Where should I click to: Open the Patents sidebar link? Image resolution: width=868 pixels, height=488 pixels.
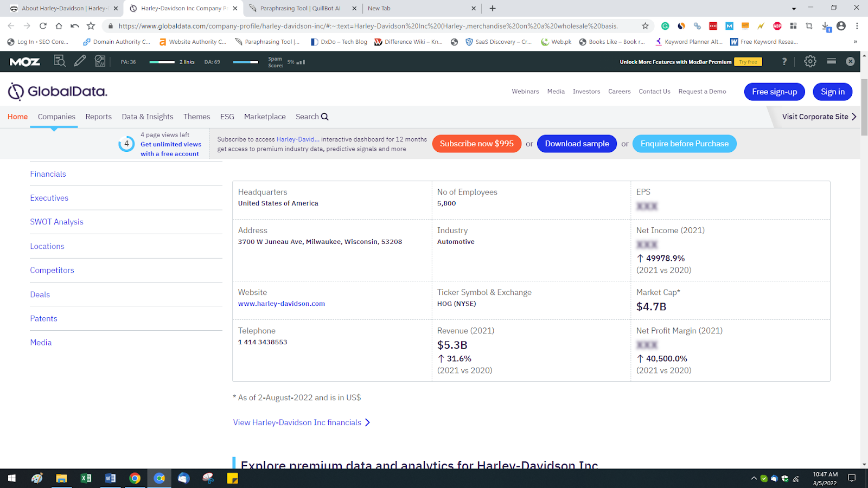43,318
